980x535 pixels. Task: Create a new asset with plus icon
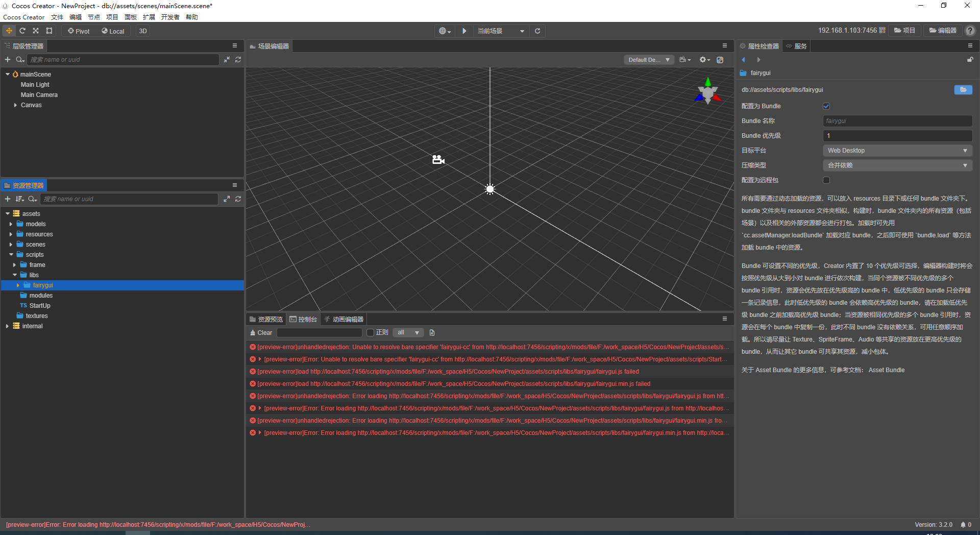click(x=8, y=199)
